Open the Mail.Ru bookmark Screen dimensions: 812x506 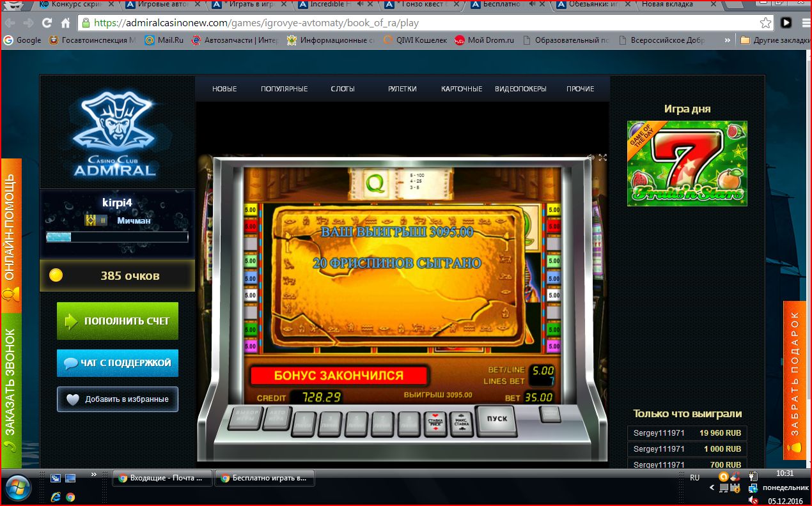point(164,40)
